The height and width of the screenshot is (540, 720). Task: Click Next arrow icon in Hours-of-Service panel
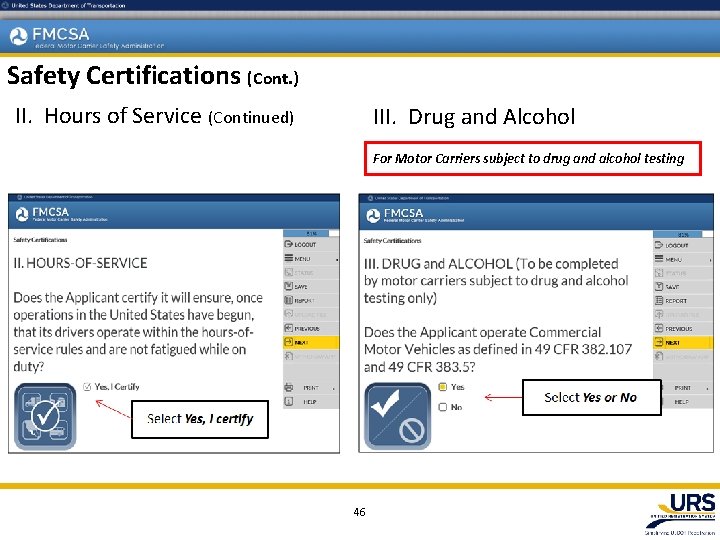(x=288, y=342)
